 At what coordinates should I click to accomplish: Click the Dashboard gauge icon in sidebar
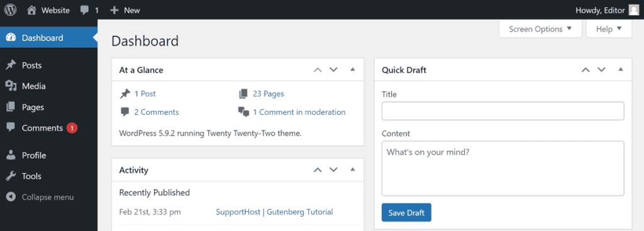(11, 38)
